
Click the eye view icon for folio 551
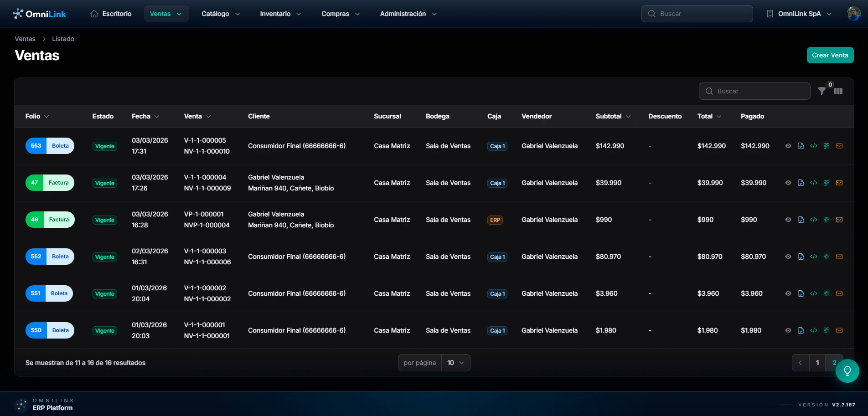(x=788, y=293)
